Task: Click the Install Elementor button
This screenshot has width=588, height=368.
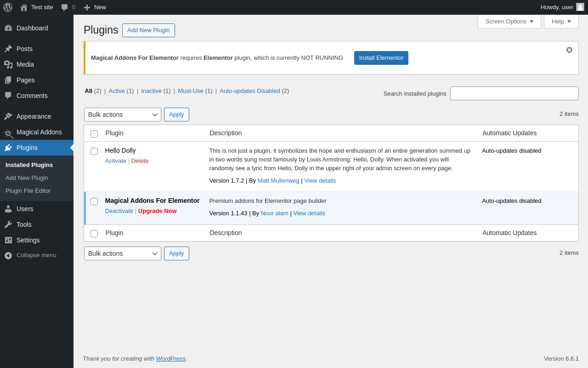Action: [381, 58]
